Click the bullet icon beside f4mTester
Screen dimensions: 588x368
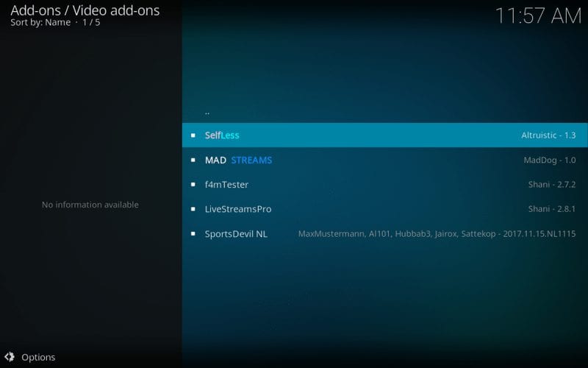193,185
